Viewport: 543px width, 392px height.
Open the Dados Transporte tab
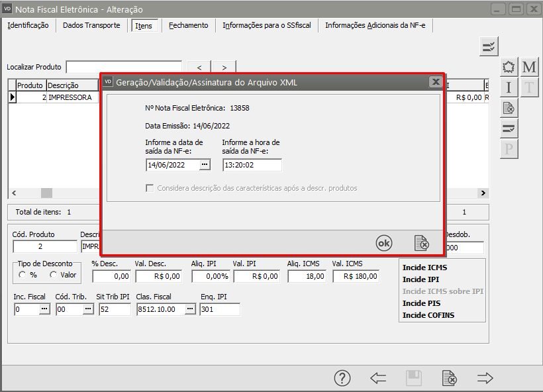click(91, 25)
